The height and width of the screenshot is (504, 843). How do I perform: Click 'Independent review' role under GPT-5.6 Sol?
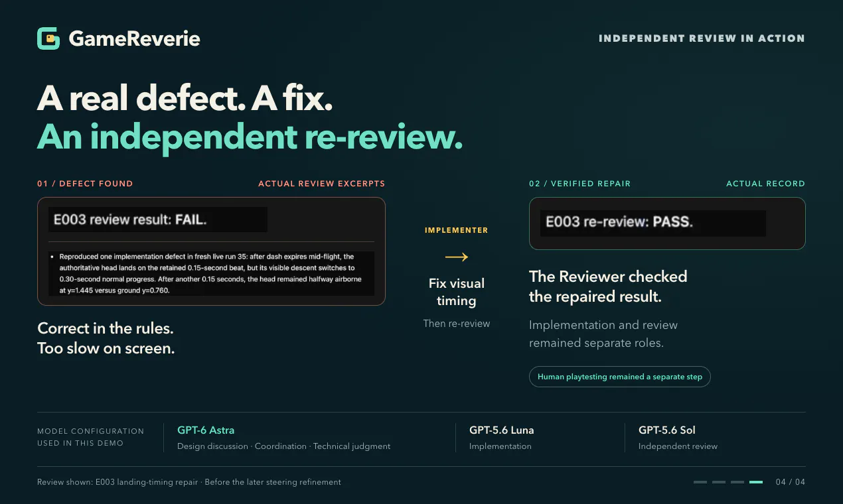(x=678, y=446)
